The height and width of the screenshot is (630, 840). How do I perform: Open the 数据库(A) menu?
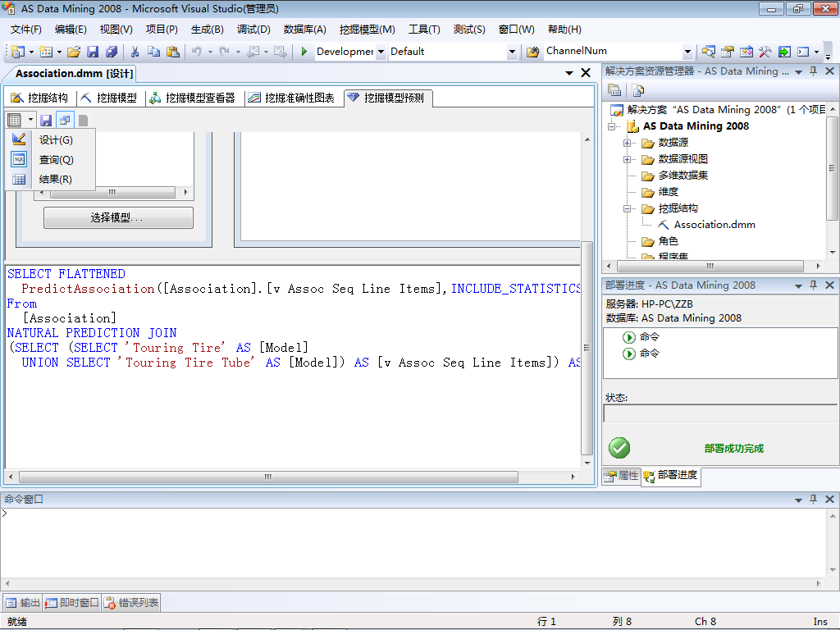305,29
